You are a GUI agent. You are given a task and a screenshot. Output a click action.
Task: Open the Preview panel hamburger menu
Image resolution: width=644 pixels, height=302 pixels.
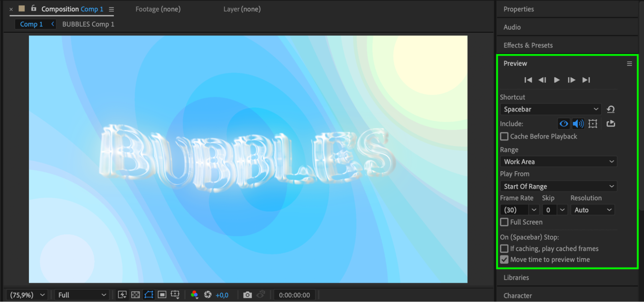pos(630,64)
